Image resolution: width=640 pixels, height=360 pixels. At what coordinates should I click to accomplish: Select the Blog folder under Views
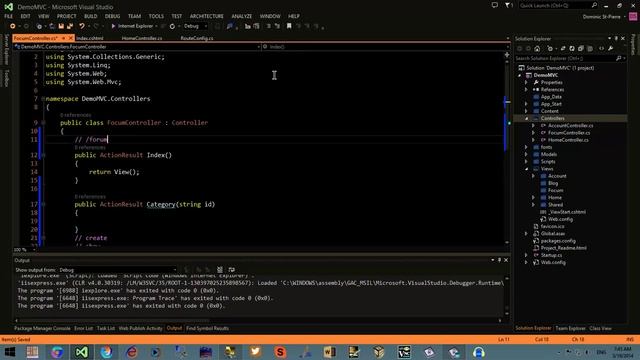(553, 183)
